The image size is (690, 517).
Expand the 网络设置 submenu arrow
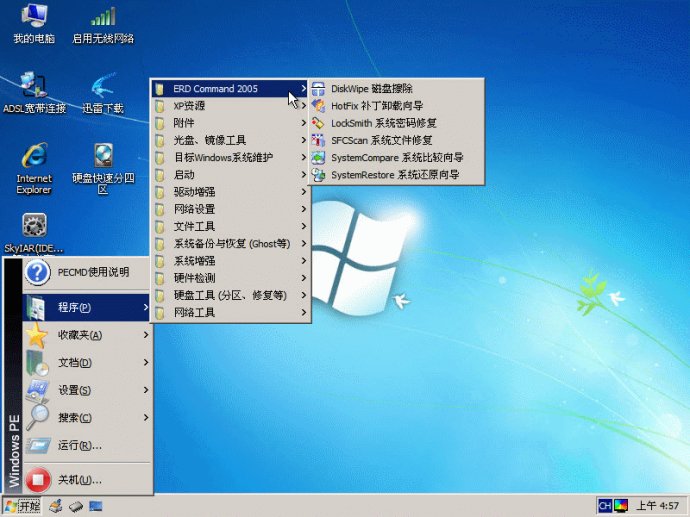pos(304,209)
